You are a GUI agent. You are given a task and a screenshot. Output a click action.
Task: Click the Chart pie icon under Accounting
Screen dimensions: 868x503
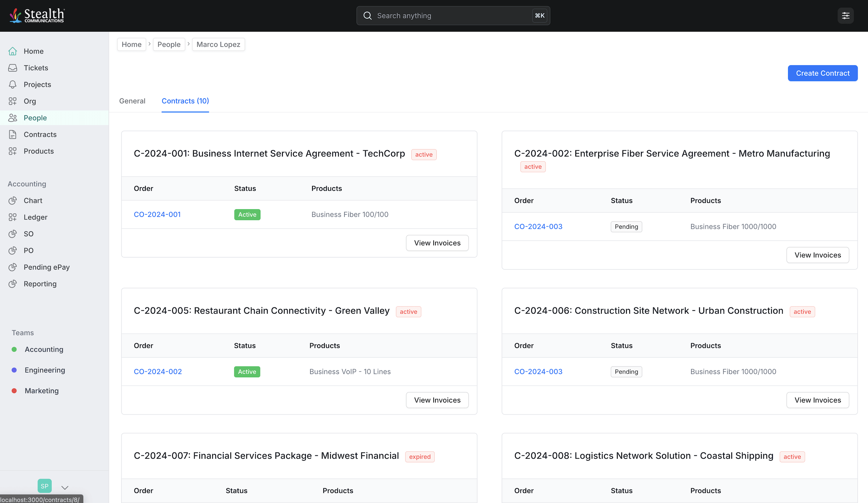pyautogui.click(x=13, y=201)
